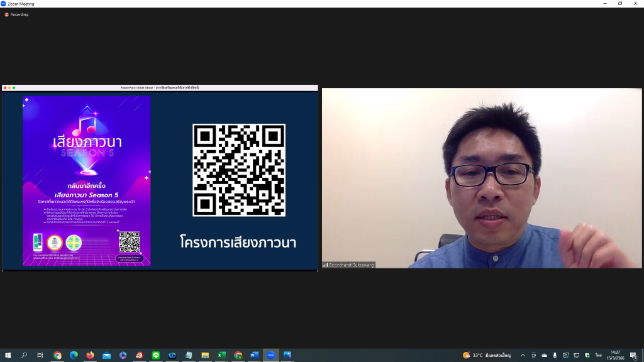Open taskbar search magnifier
Viewport: 644px width, 362px height.
coord(25,356)
